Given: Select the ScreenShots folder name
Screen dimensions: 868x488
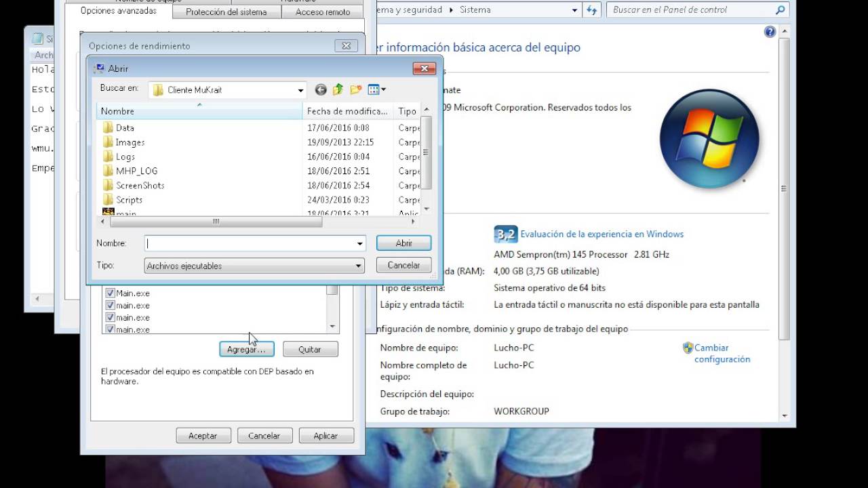Looking at the screenshot, I should tap(140, 185).
